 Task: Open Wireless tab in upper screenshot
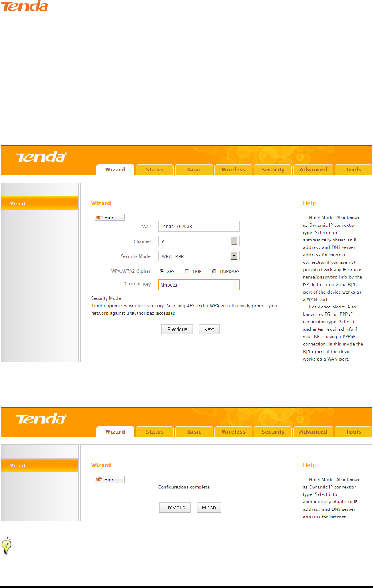[234, 169]
